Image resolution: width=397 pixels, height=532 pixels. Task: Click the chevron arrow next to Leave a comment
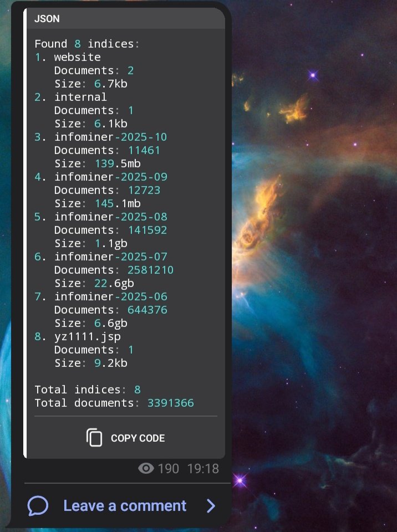tap(211, 506)
